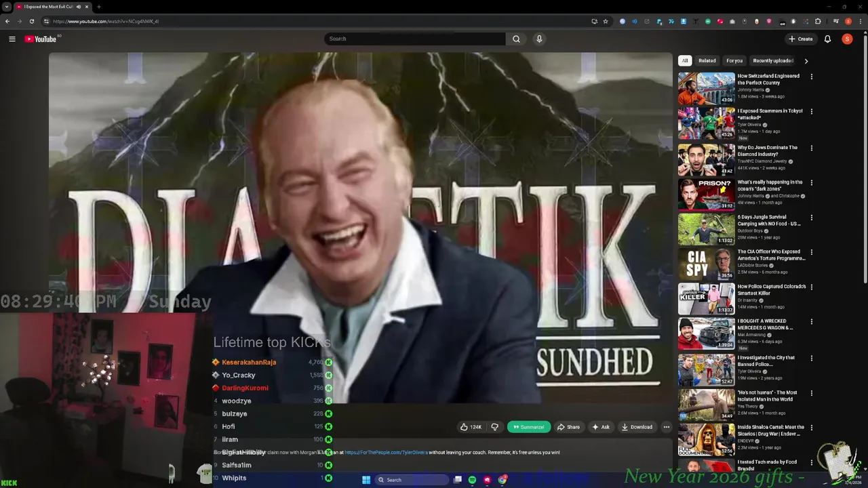Click the Download button

pos(637,427)
